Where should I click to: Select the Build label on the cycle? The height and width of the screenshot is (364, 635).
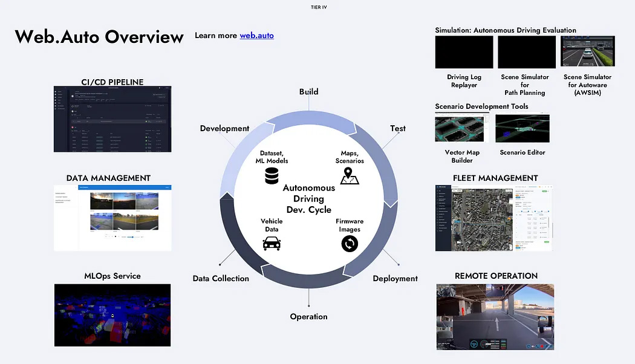click(x=308, y=91)
